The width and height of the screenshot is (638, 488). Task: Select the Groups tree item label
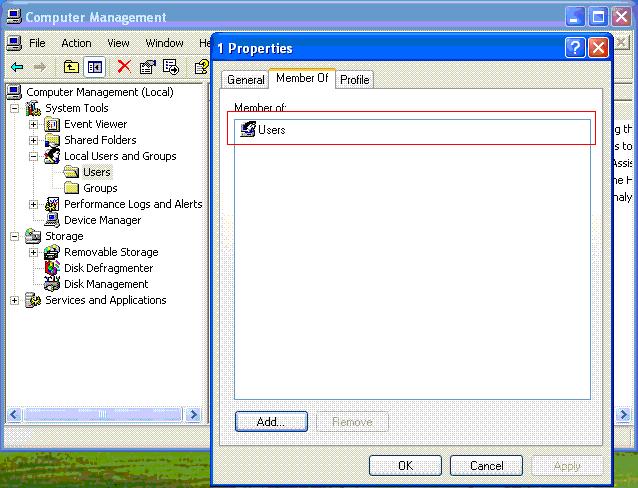100,188
